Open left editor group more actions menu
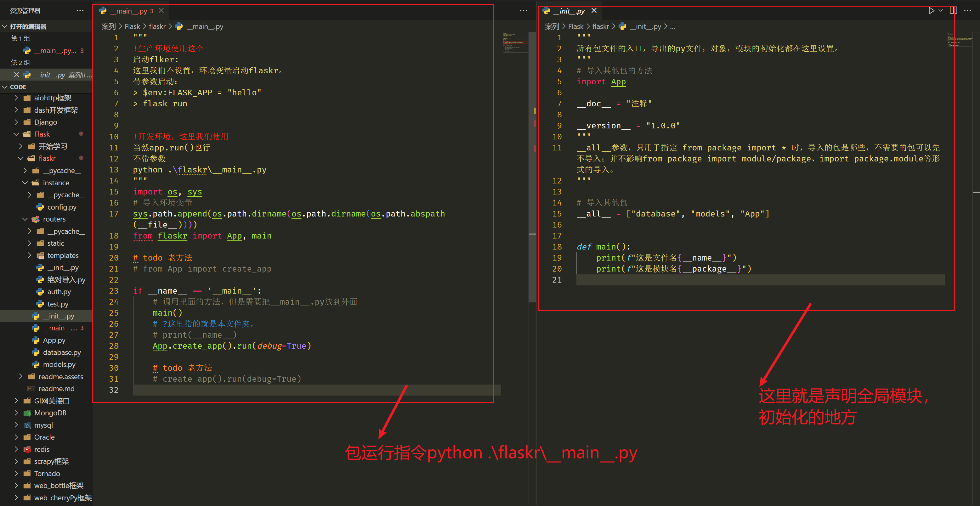The image size is (980, 506). coord(524,11)
